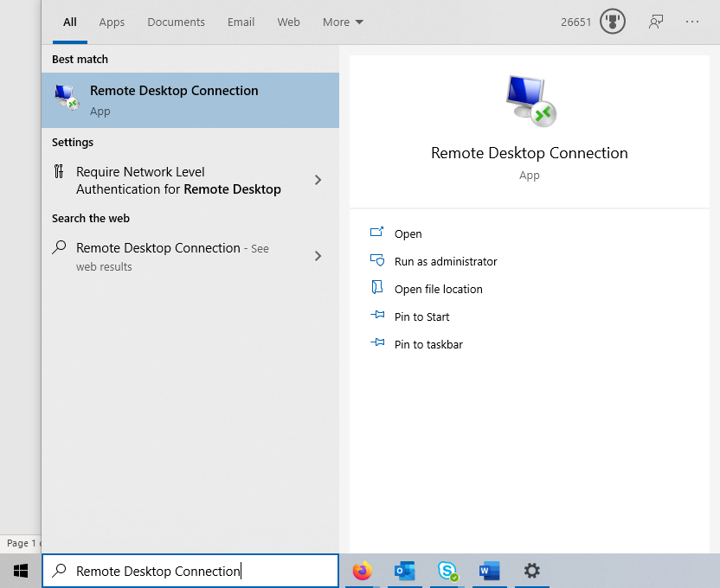Click the Run as administrator icon
This screenshot has height=588, width=720.
click(x=376, y=261)
